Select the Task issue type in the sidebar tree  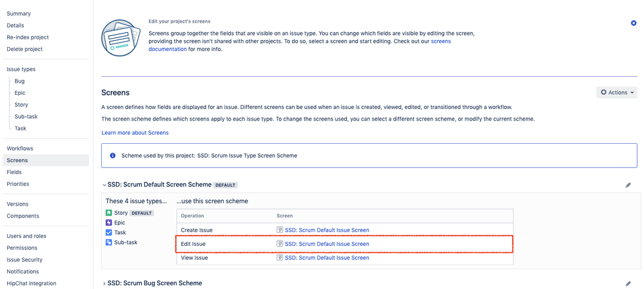coord(20,128)
